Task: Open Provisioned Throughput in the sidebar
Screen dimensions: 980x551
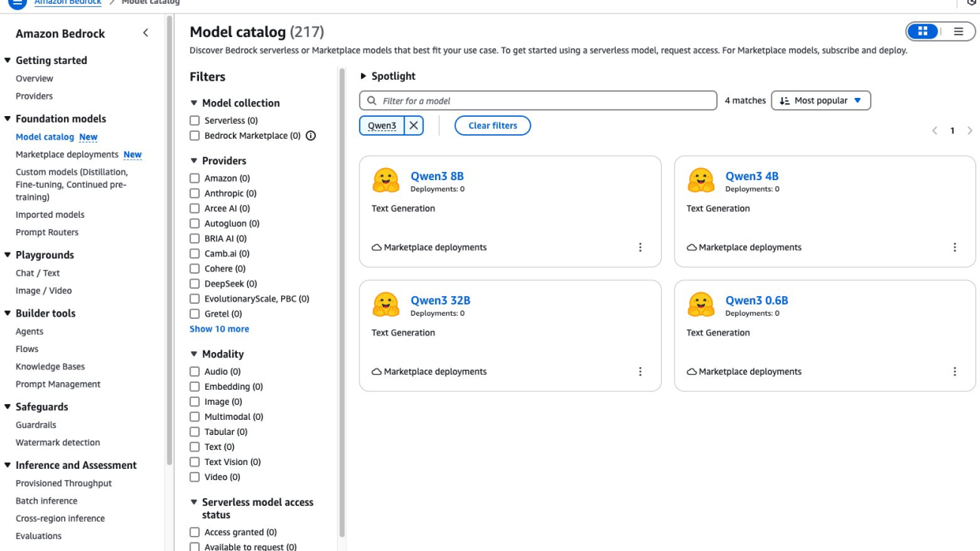Action: (x=63, y=483)
